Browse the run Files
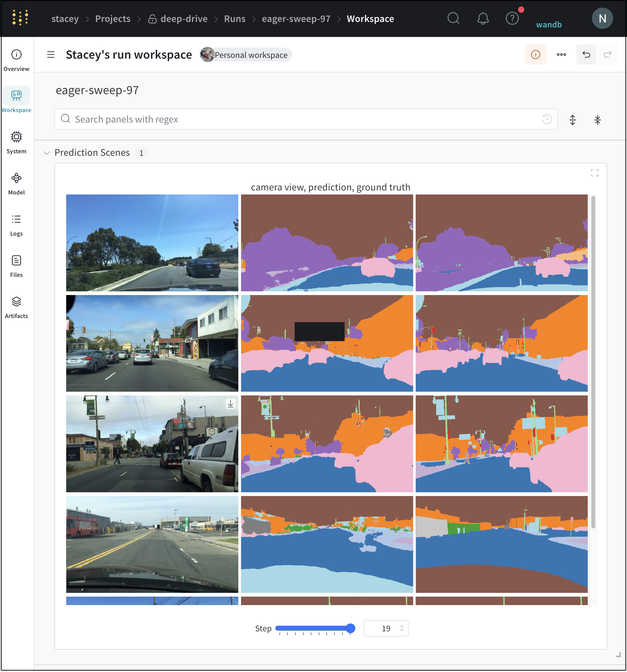Screen dimensions: 627x672 click(x=16, y=266)
